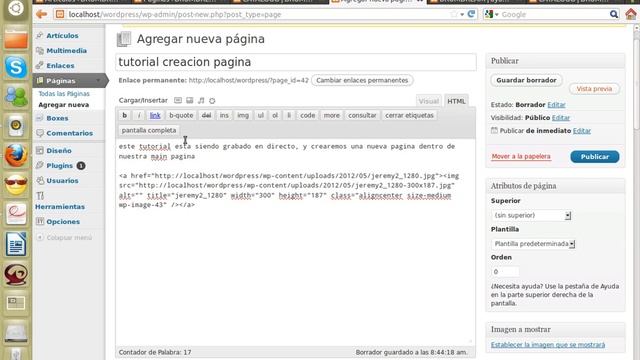640x360 pixels.
Task: Open the sunglasses smiley dock app
Action: tap(16, 184)
